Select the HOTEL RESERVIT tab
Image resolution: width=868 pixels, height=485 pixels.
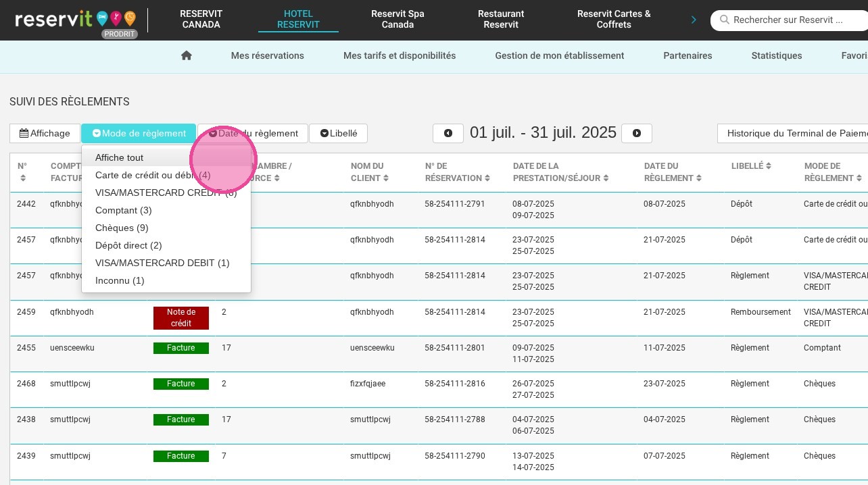(x=298, y=19)
